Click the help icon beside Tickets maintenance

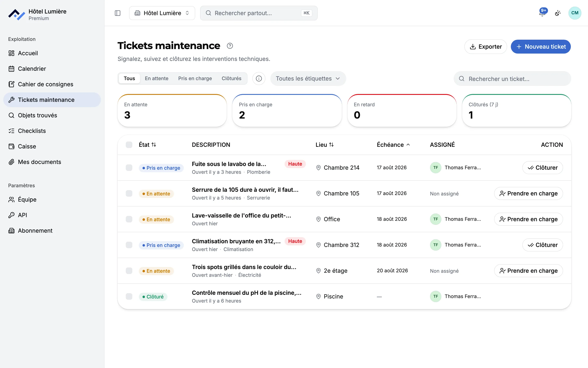230,46
